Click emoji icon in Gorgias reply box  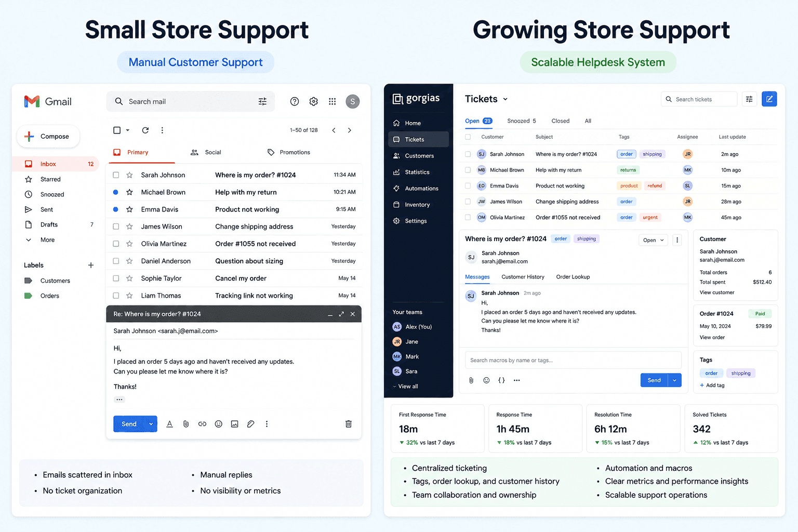(486, 380)
